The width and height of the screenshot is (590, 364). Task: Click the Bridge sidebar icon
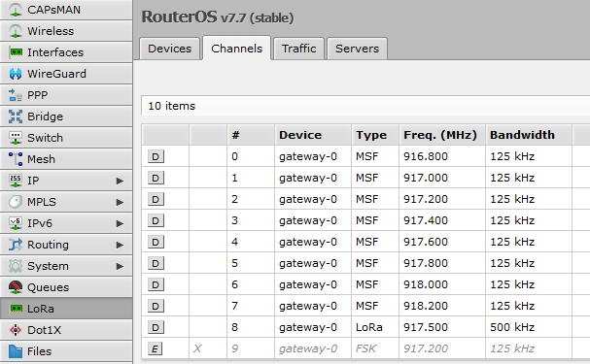16,116
